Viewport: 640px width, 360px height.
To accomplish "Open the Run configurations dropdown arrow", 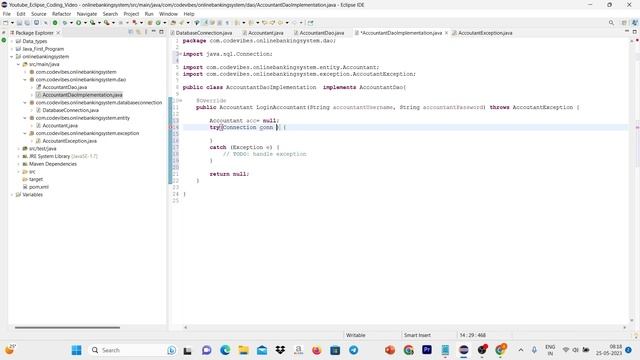I will tap(85, 23).
